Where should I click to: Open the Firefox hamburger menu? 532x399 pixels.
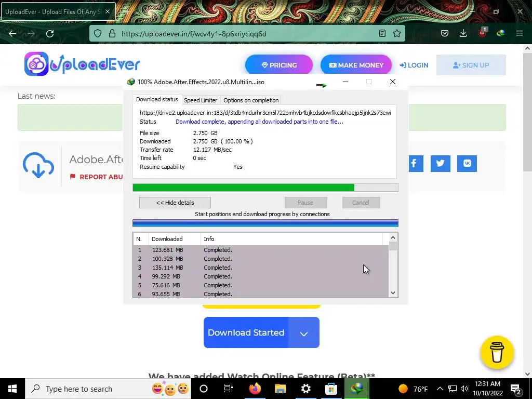point(520,33)
